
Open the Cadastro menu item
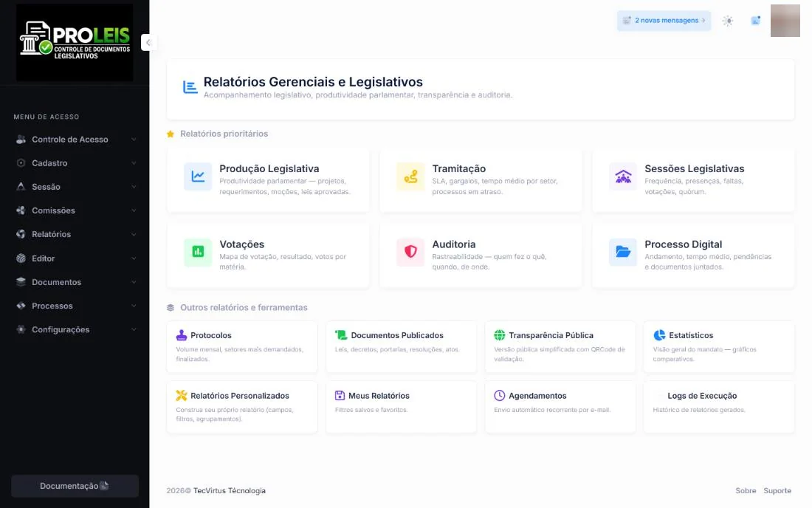(x=75, y=163)
